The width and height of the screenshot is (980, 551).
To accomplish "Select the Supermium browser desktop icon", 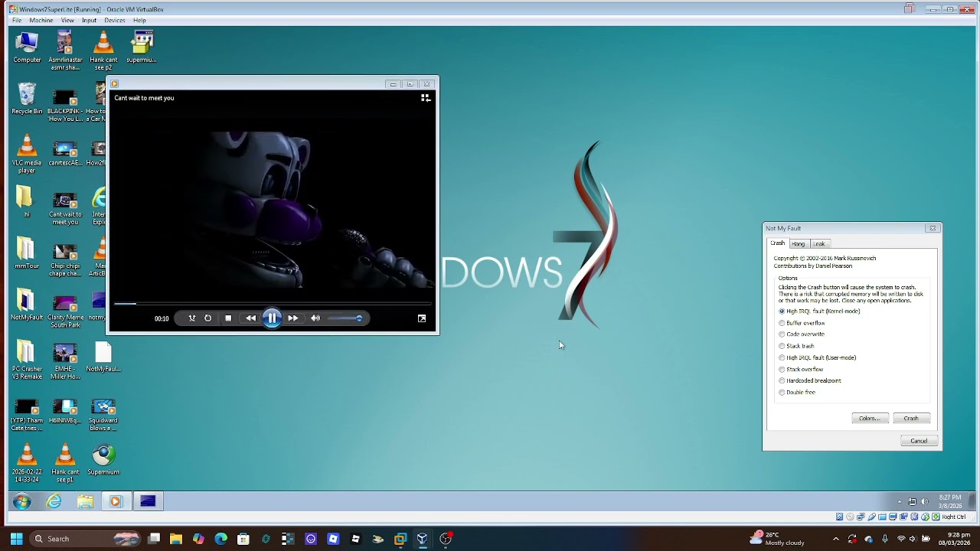I will pos(103,459).
